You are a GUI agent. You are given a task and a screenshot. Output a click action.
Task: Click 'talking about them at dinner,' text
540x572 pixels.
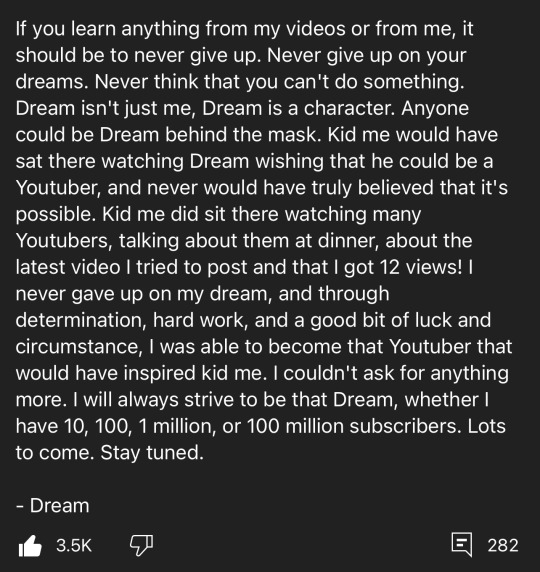[x=249, y=241]
